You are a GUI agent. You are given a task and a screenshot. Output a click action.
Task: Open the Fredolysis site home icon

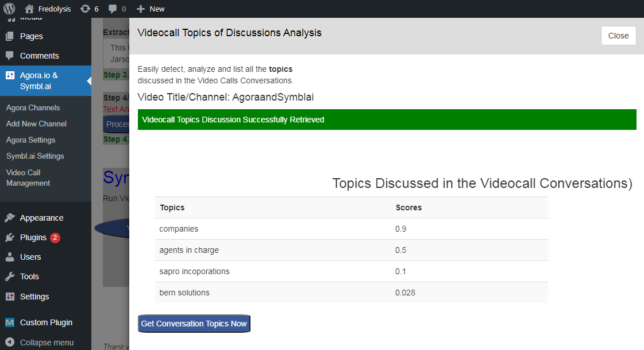click(x=29, y=9)
